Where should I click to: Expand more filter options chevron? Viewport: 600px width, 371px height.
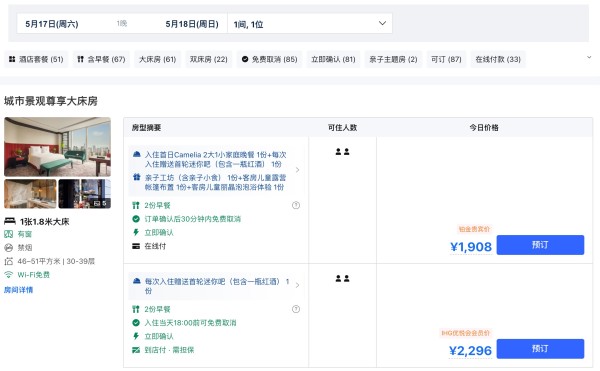point(589,57)
